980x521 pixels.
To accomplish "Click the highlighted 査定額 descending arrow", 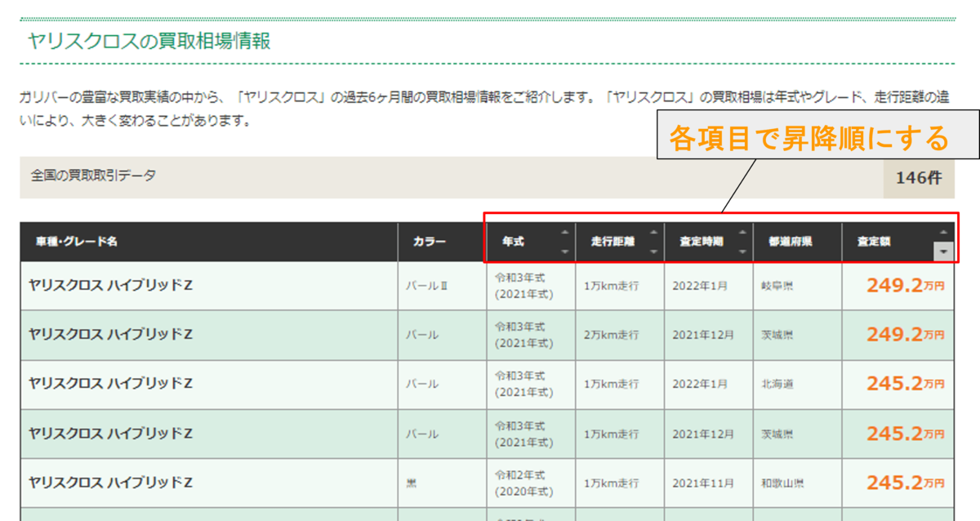I will [944, 252].
